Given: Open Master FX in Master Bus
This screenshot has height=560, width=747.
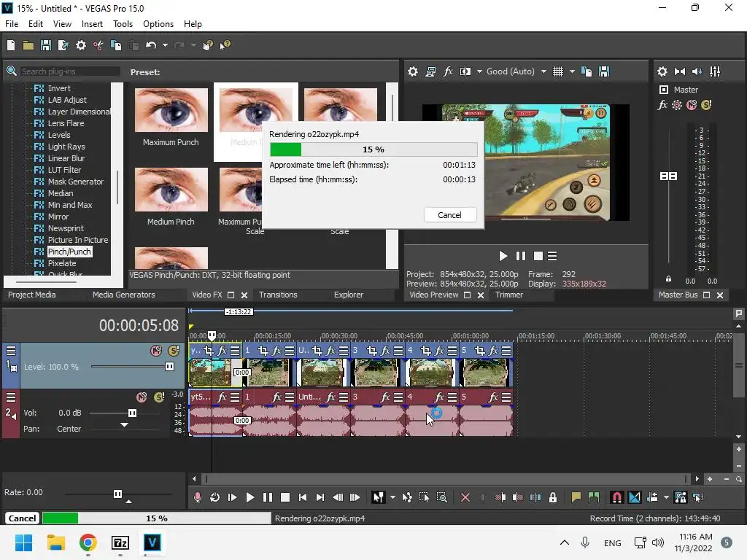Looking at the screenshot, I should click(x=662, y=105).
